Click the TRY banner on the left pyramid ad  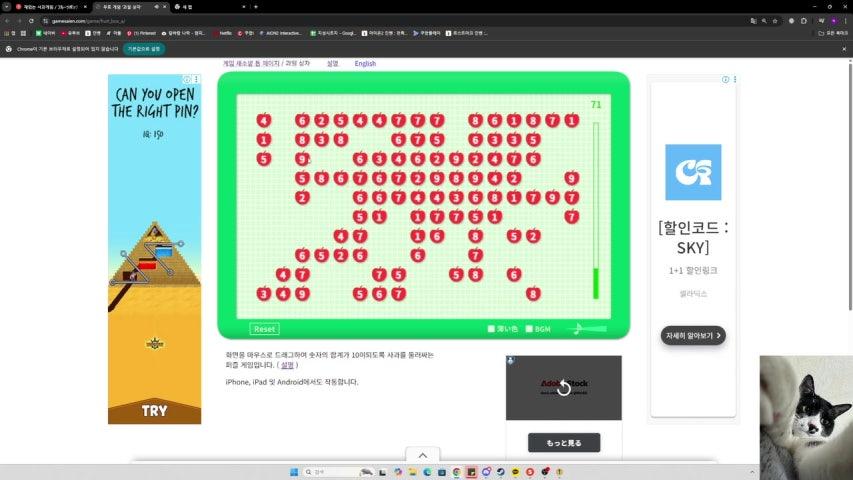point(154,411)
